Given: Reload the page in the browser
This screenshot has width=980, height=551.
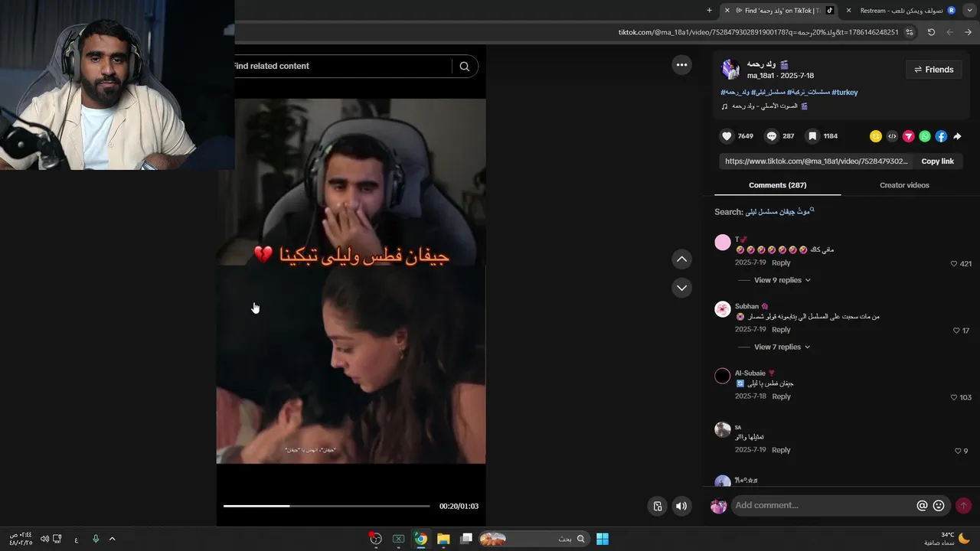Looking at the screenshot, I should pos(931,32).
